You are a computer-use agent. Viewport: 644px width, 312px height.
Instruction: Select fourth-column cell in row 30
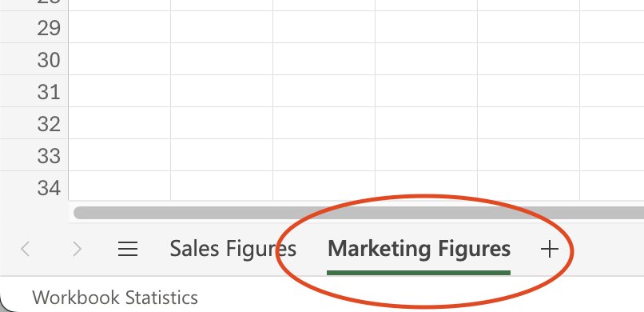point(427,59)
